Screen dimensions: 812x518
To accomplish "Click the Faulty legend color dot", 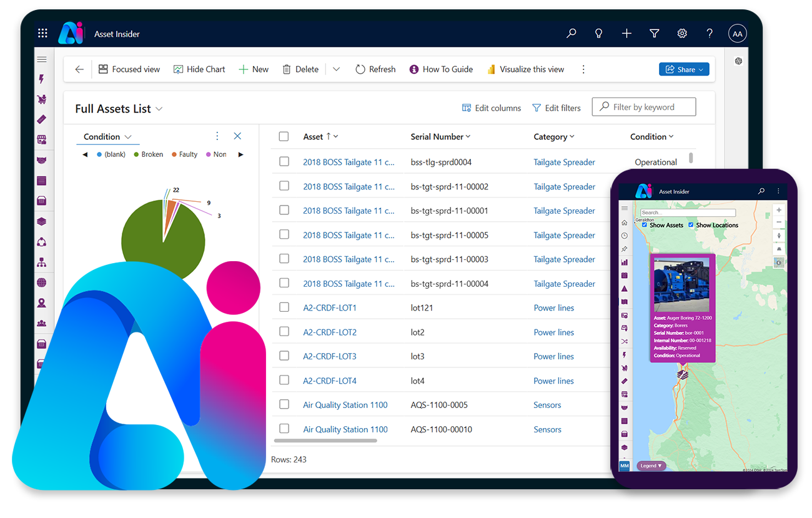I will [174, 154].
